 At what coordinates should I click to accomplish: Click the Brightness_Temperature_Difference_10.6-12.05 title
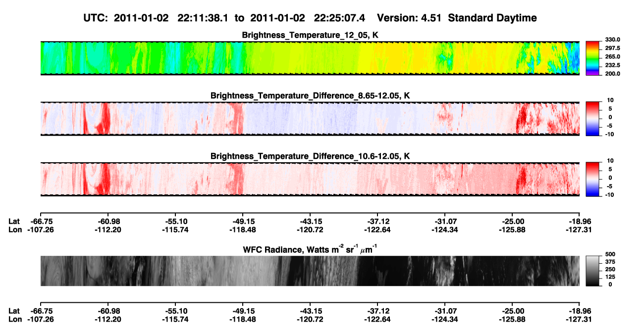310,156
